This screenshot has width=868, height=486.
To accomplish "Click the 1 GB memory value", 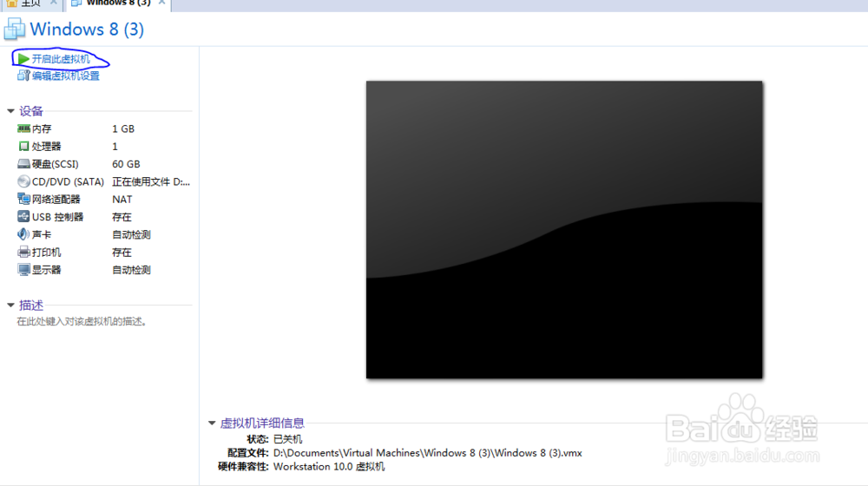I will [123, 128].
